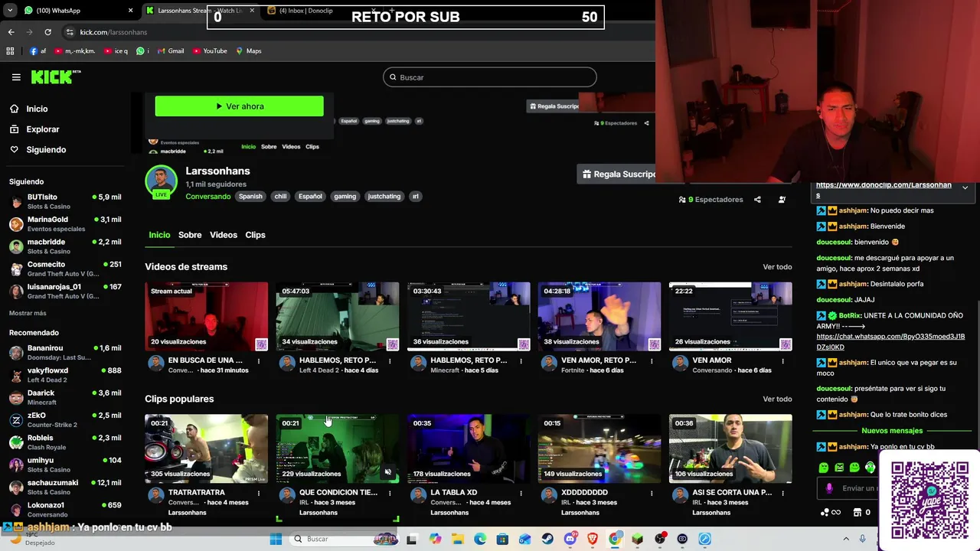The width and height of the screenshot is (980, 551).
Task: Switch to the Sobre tab
Action: click(x=190, y=235)
